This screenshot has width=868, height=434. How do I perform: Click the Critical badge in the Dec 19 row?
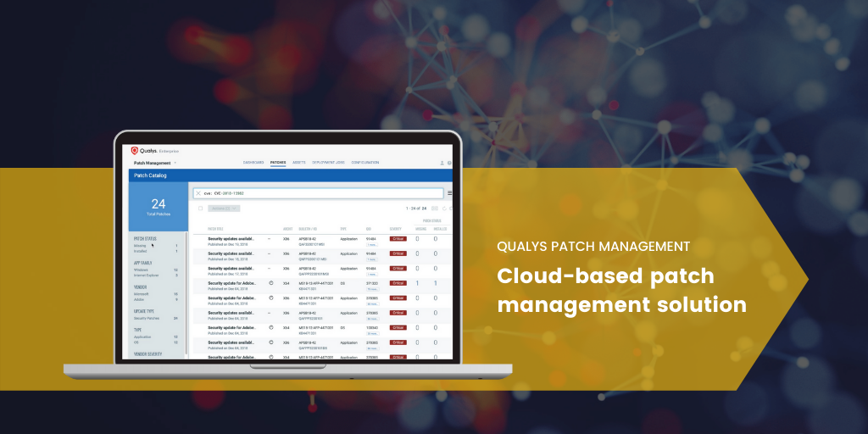[398, 238]
